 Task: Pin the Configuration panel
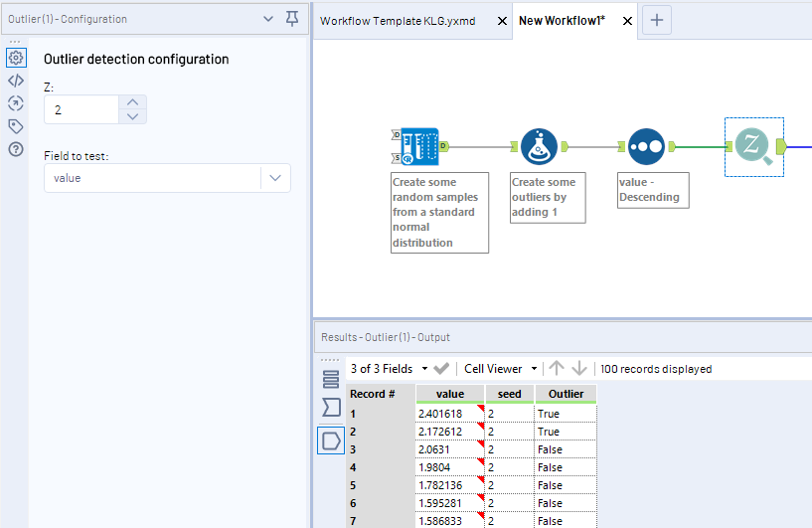[x=292, y=19]
